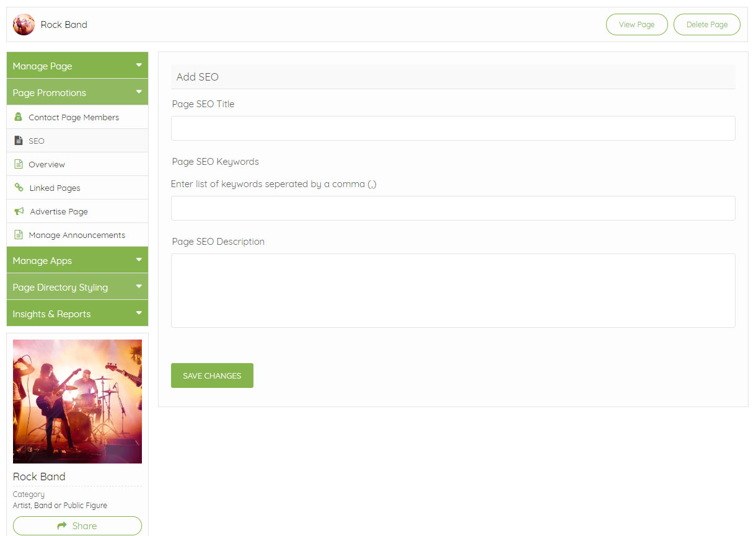
Task: Click the Overview page icon
Action: (18, 164)
